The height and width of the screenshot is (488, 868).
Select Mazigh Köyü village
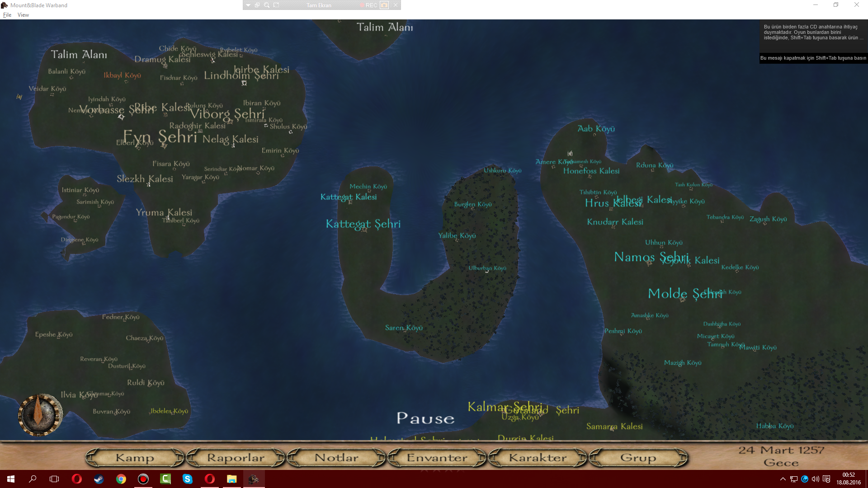(683, 363)
